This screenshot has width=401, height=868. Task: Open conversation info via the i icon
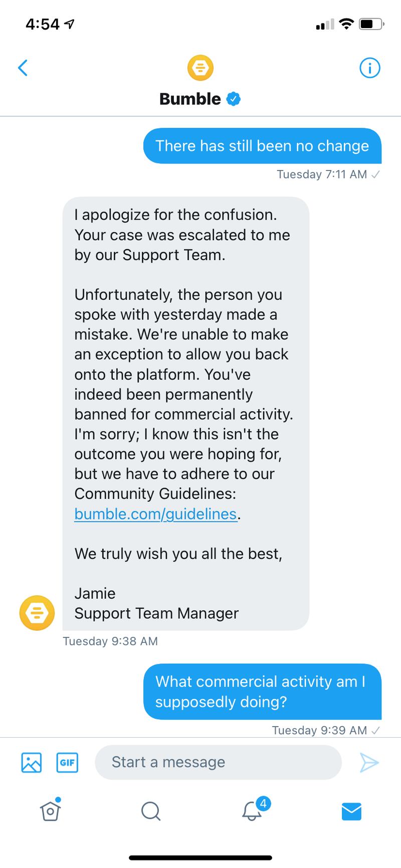coord(370,68)
